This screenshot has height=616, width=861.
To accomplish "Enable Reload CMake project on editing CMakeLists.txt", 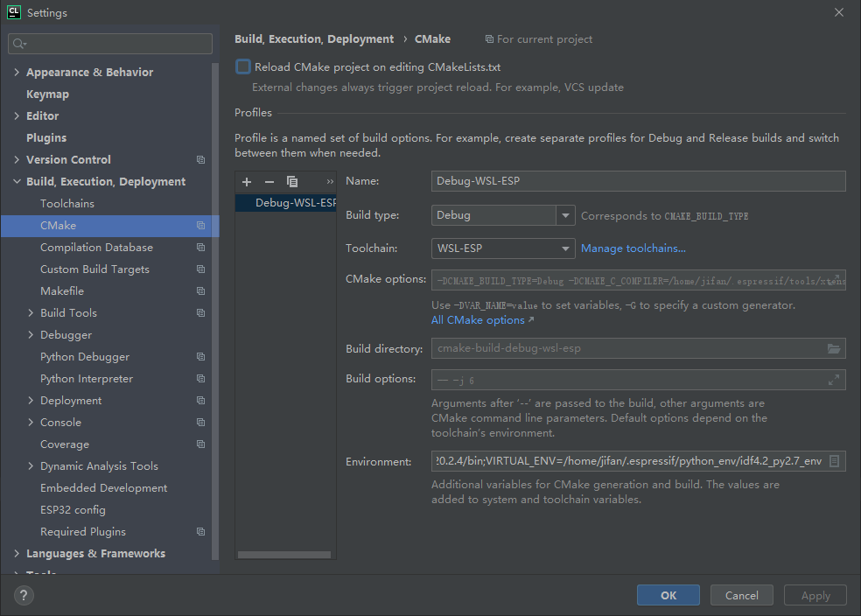I will pyautogui.click(x=242, y=66).
